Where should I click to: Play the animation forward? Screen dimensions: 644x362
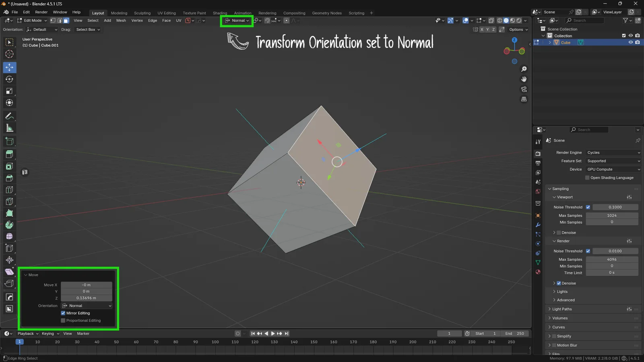(x=273, y=333)
